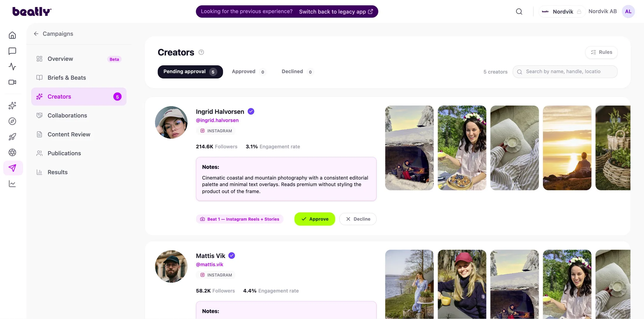Screen dimensions: 644x319
Task: Open Ingrid's wicker basket photo
Action: click(613, 148)
